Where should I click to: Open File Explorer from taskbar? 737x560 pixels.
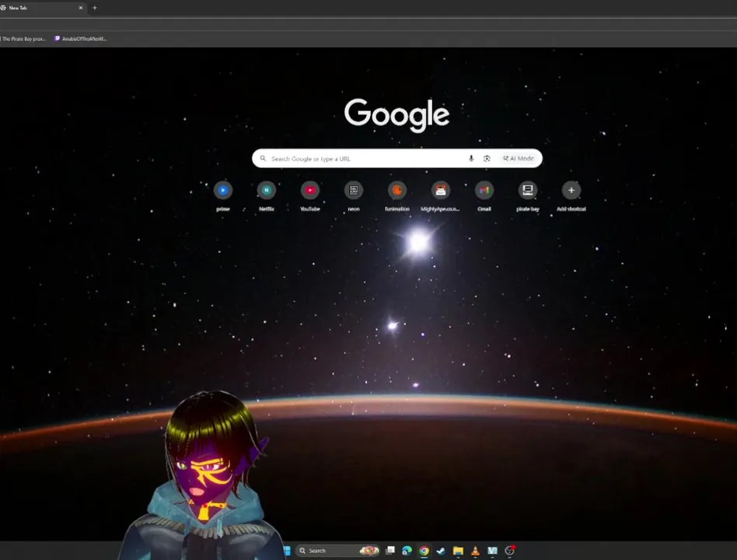coord(458,551)
